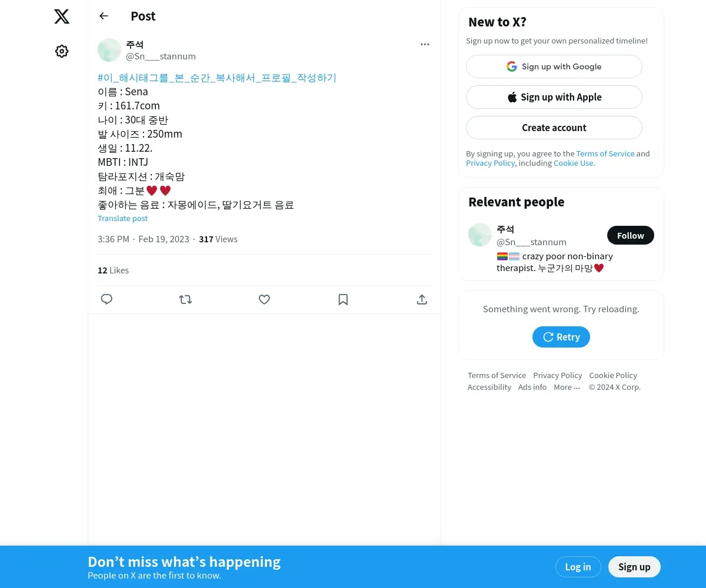Click the repost arrows icon
The image size is (706, 588).
tap(185, 299)
